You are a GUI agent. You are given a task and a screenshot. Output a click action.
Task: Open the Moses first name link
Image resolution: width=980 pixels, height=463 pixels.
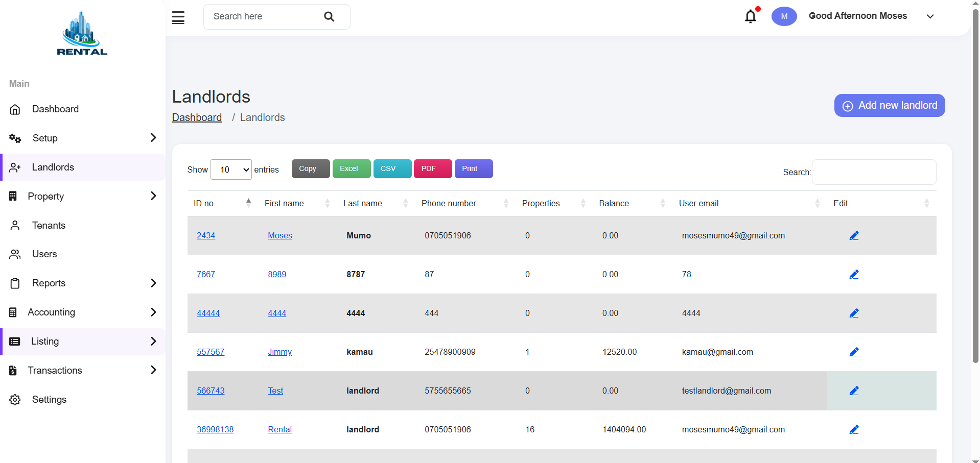coord(280,235)
